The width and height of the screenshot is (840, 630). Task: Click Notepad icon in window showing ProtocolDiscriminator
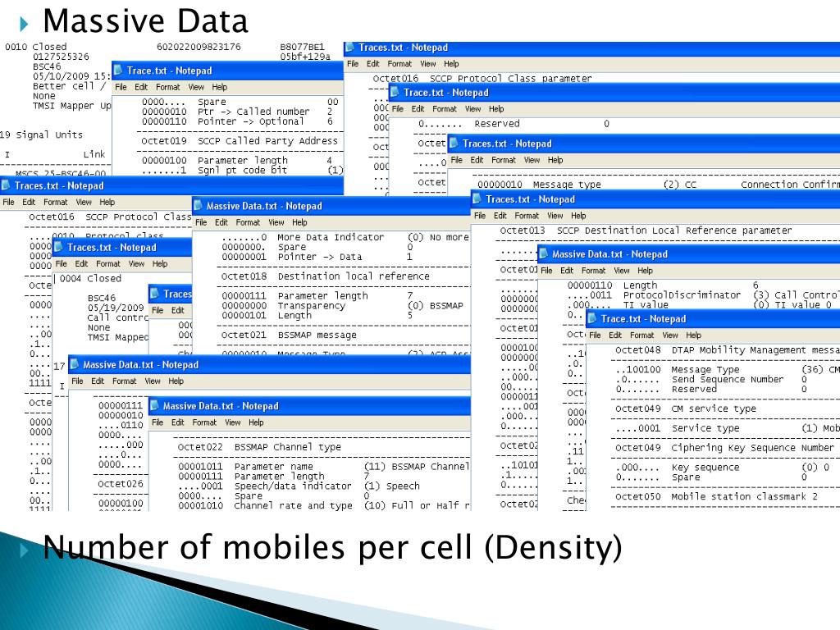click(543, 254)
